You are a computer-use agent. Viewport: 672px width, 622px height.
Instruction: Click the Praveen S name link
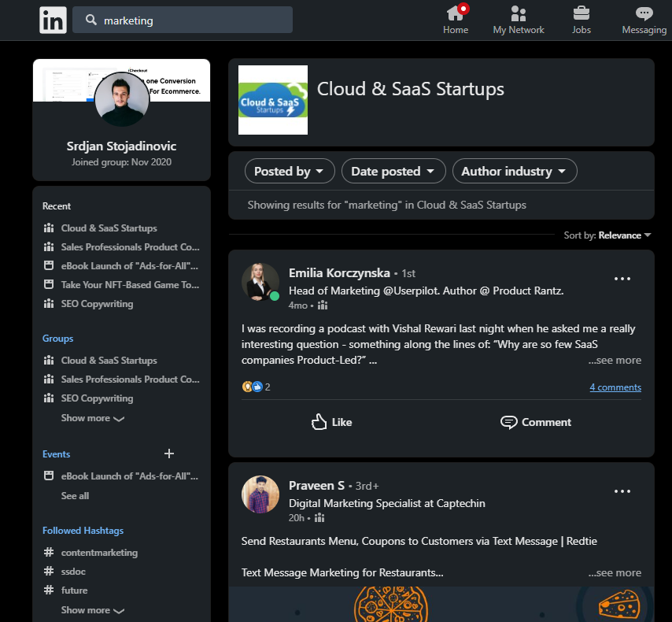(316, 486)
